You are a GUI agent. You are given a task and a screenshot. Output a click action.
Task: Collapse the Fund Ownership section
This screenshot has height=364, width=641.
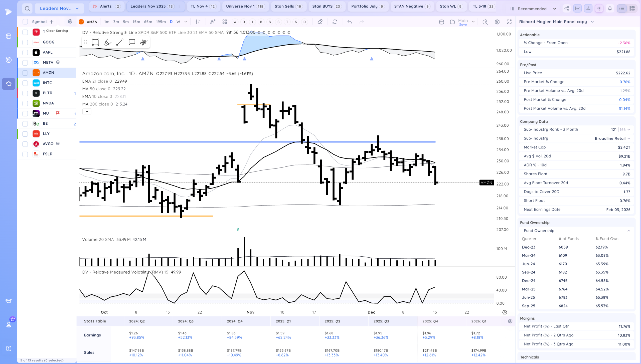click(x=629, y=231)
